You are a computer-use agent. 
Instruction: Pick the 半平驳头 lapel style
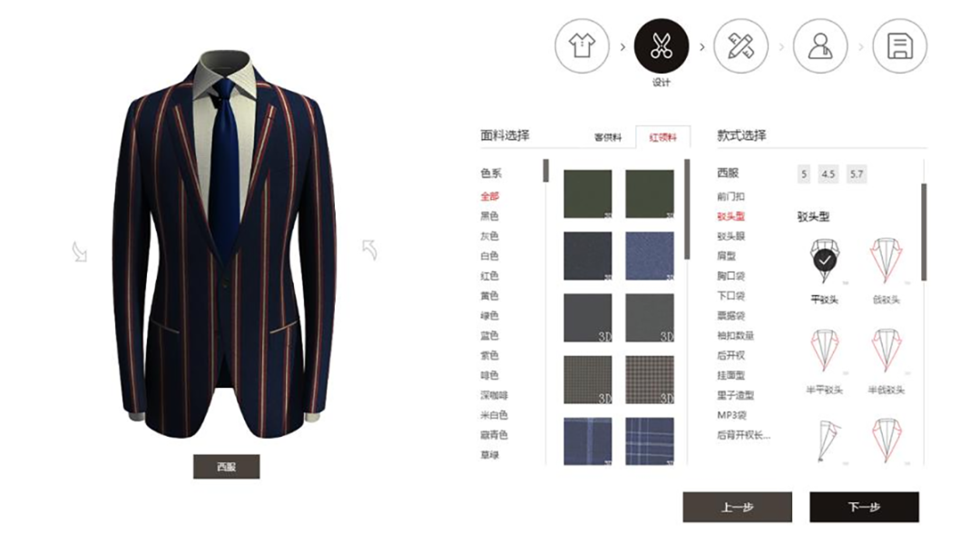click(x=824, y=351)
